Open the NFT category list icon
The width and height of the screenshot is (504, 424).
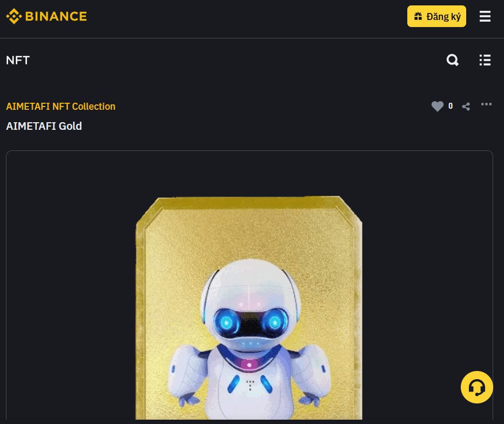[485, 60]
